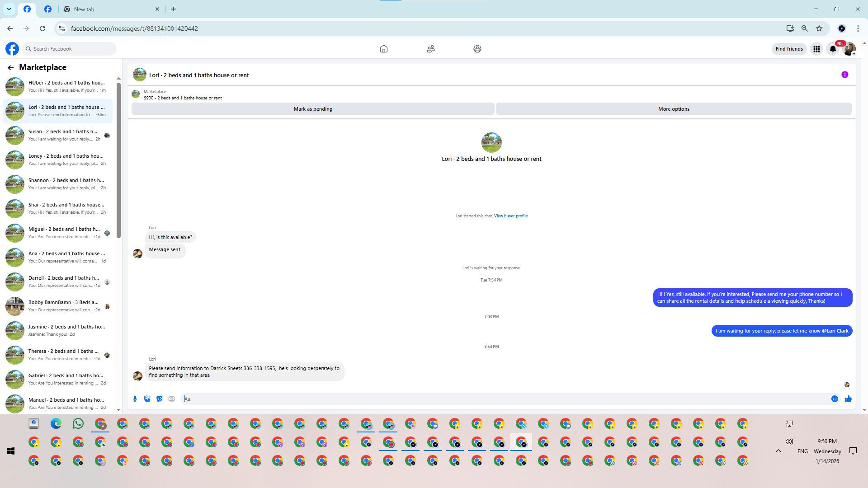Open Facebook Home navigation tab
Viewport: 868px width, 488px height.
(383, 49)
